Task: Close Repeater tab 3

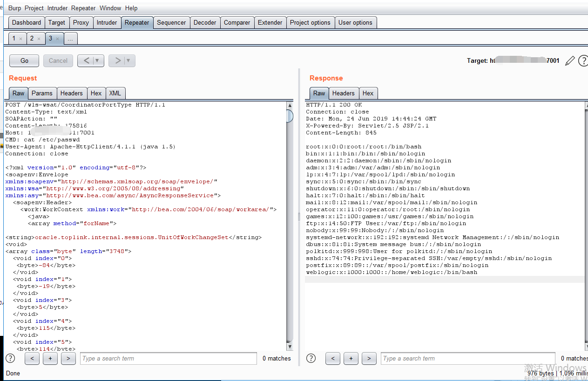Action: pyautogui.click(x=57, y=39)
